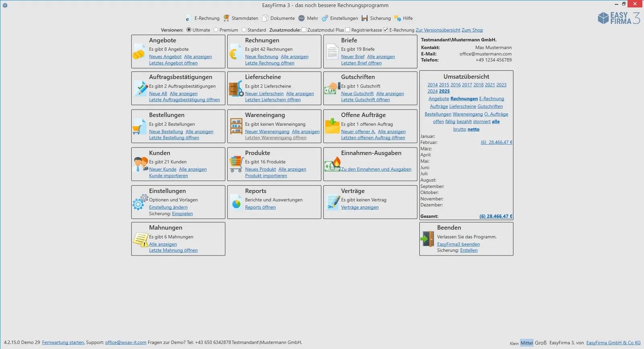Click the Wareneingang shelf icon
This screenshot has width=644, height=349.
(236, 126)
